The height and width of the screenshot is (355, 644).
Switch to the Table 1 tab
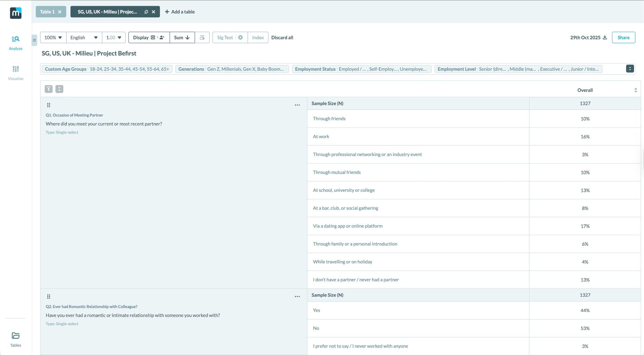click(47, 11)
